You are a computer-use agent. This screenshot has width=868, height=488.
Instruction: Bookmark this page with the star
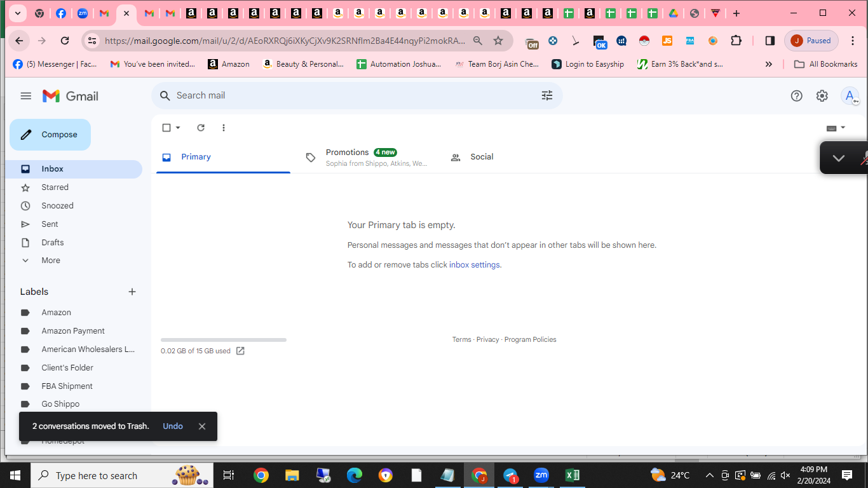498,41
